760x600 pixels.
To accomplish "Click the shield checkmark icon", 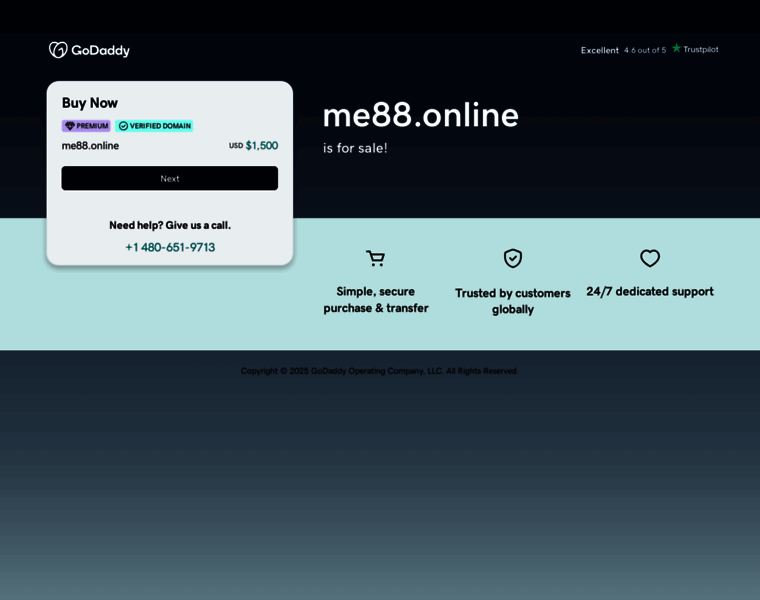I will tap(513, 258).
